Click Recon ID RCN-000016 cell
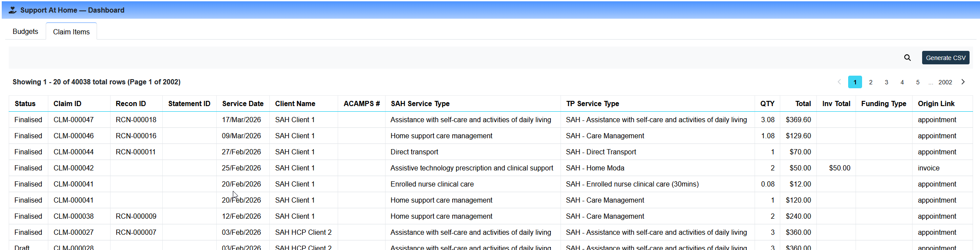 point(136,136)
